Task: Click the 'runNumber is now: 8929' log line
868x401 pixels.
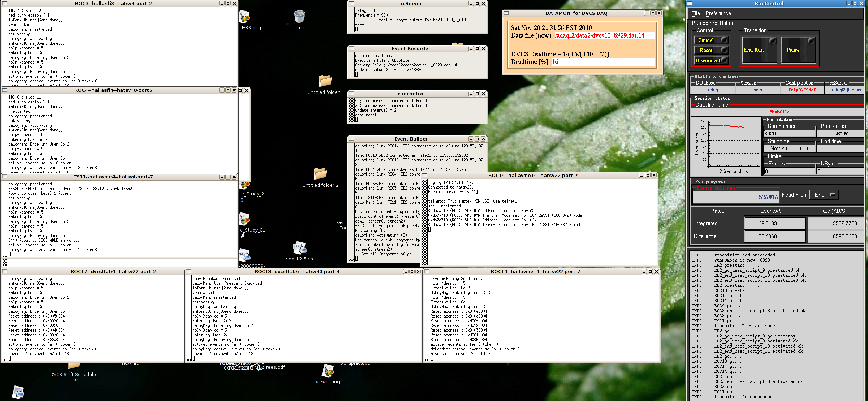Action: [x=742, y=260]
